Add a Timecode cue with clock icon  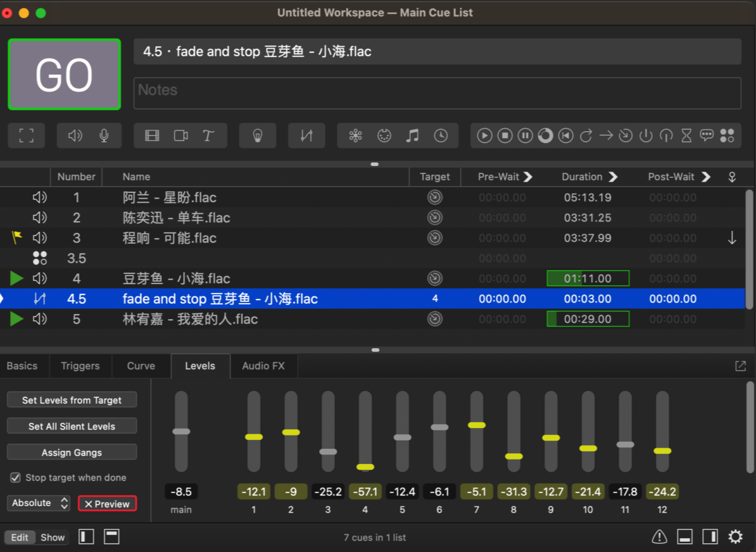[441, 135]
